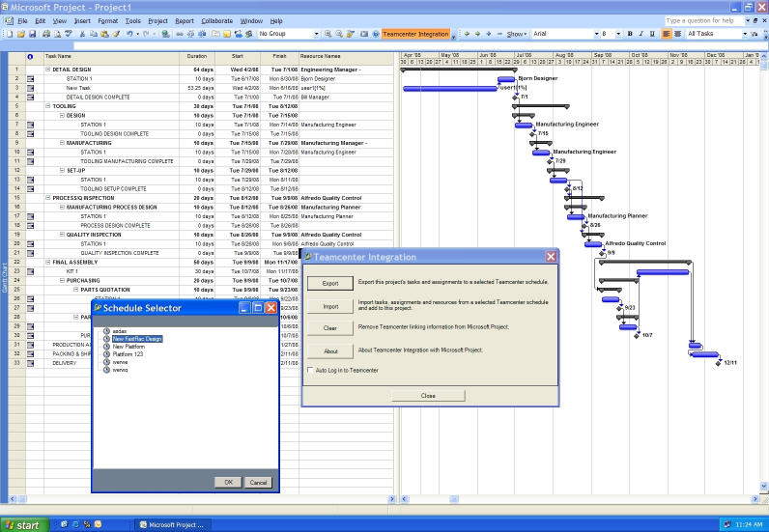
Task: Click the Cut scissors icon
Action: pyautogui.click(x=82, y=34)
